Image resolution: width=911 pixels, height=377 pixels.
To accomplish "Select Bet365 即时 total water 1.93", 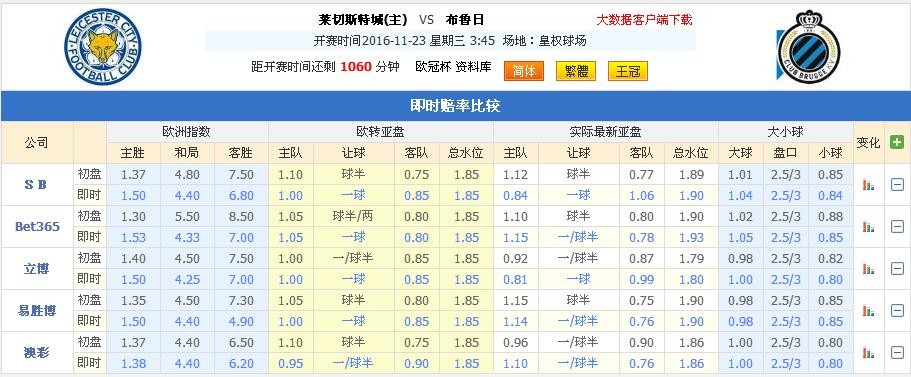I will tap(691, 238).
